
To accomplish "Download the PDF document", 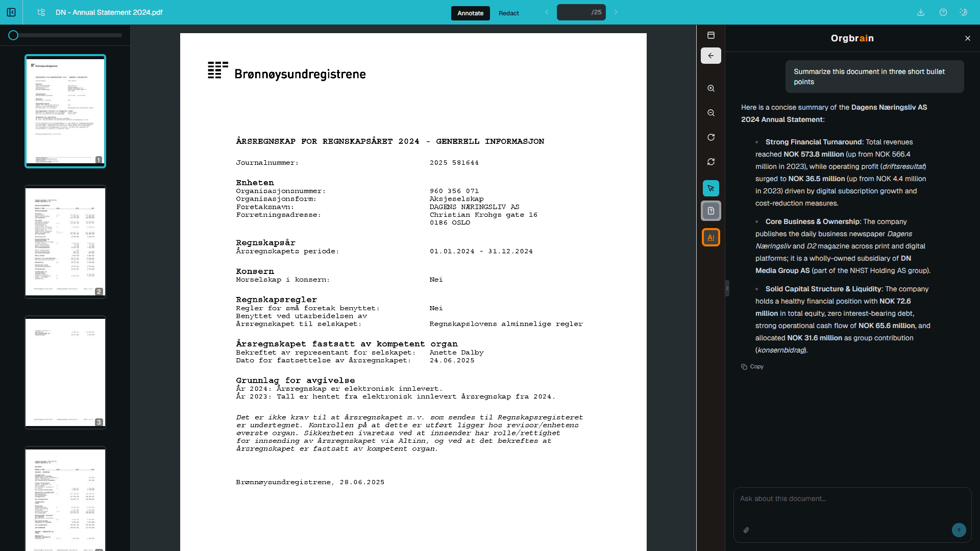I will [x=921, y=12].
